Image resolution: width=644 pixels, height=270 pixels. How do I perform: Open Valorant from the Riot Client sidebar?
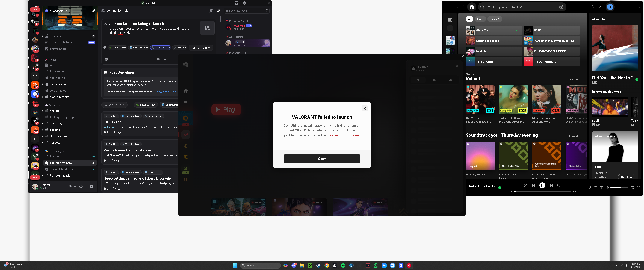point(186,134)
